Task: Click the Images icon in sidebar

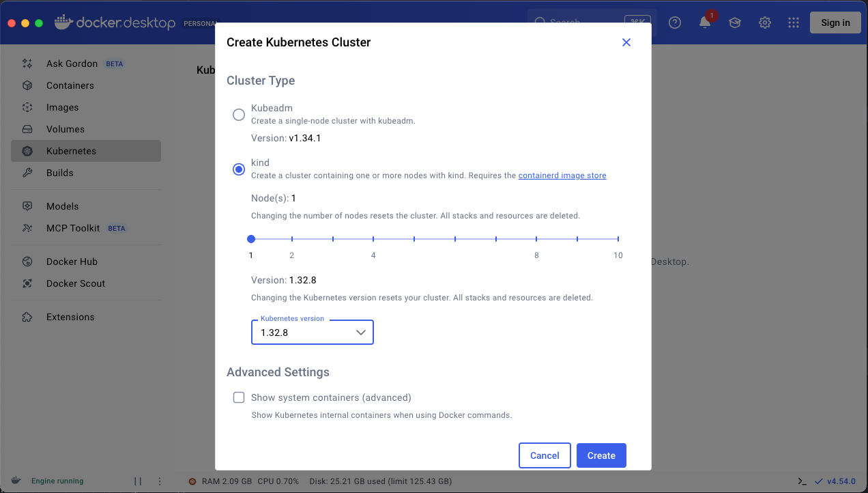Action: click(27, 107)
